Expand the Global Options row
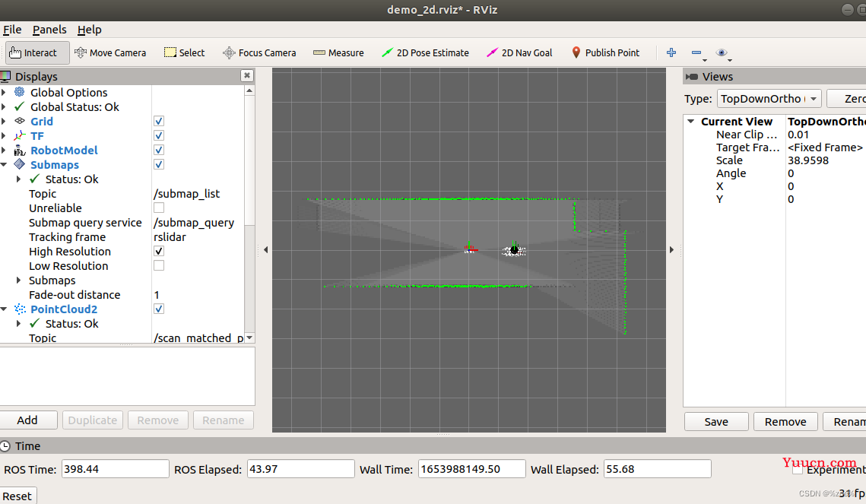 pos(4,92)
